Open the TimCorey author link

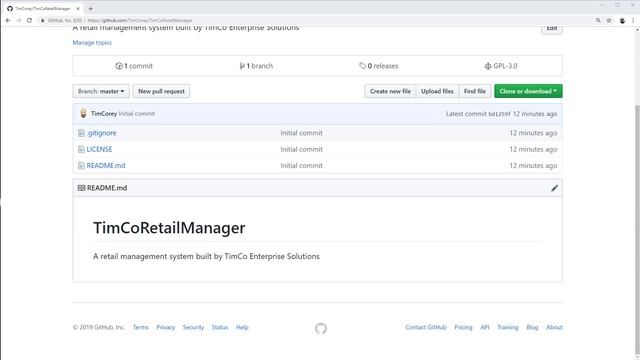(104, 113)
